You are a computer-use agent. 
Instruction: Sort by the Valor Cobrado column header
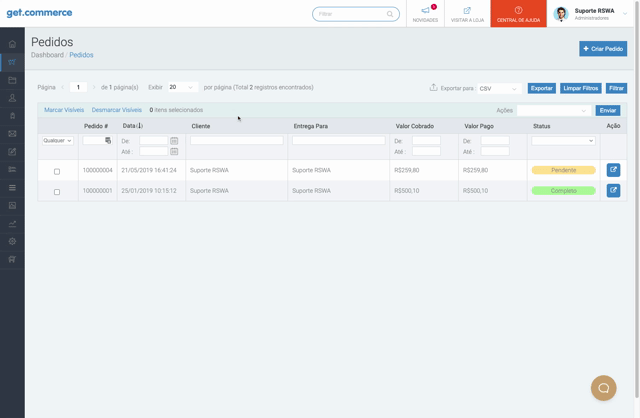415,126
